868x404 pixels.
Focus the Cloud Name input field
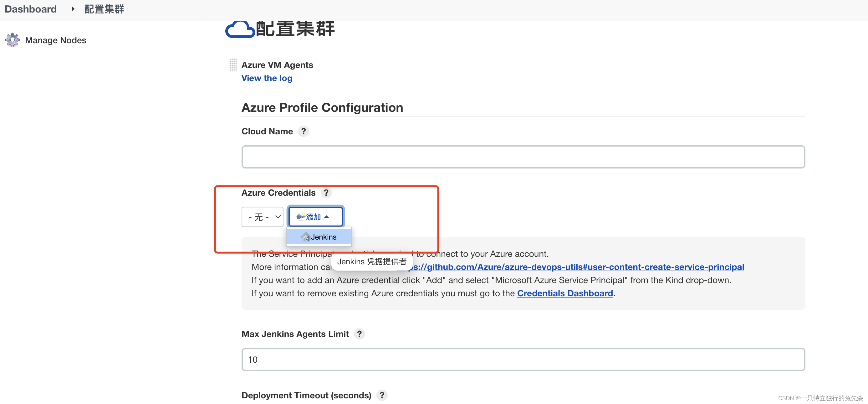pyautogui.click(x=523, y=157)
